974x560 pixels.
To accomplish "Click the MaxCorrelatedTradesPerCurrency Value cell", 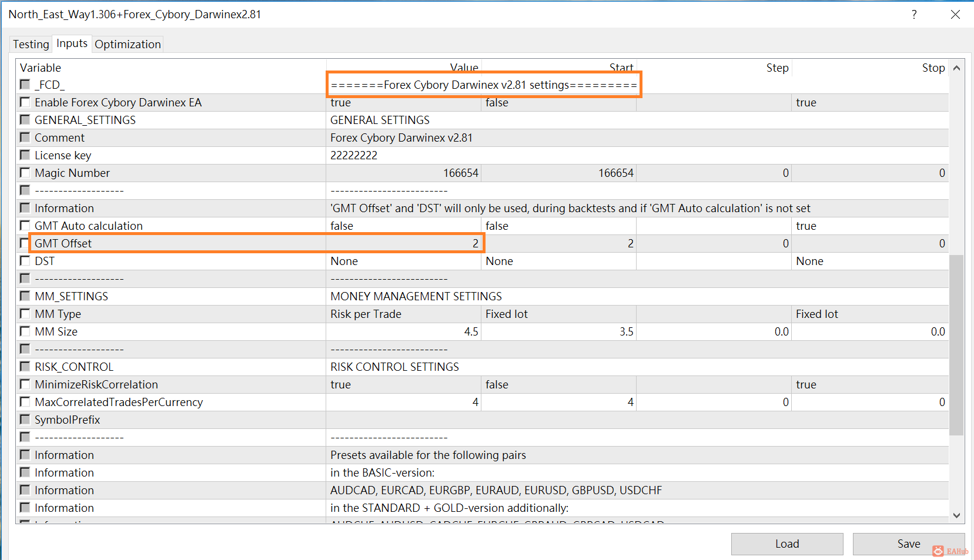I will click(404, 402).
